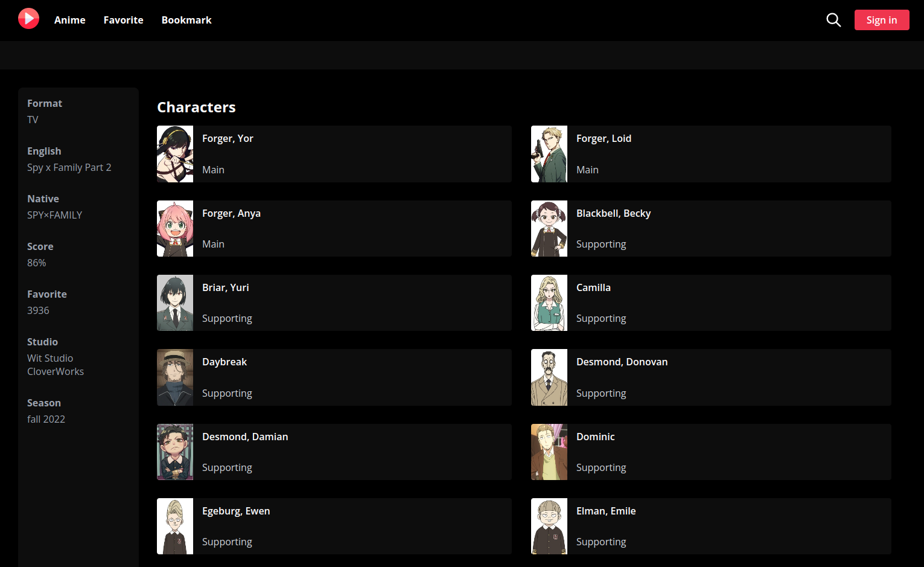Click the 'Daybreak' character name
The image size is (924, 567).
pyautogui.click(x=225, y=362)
